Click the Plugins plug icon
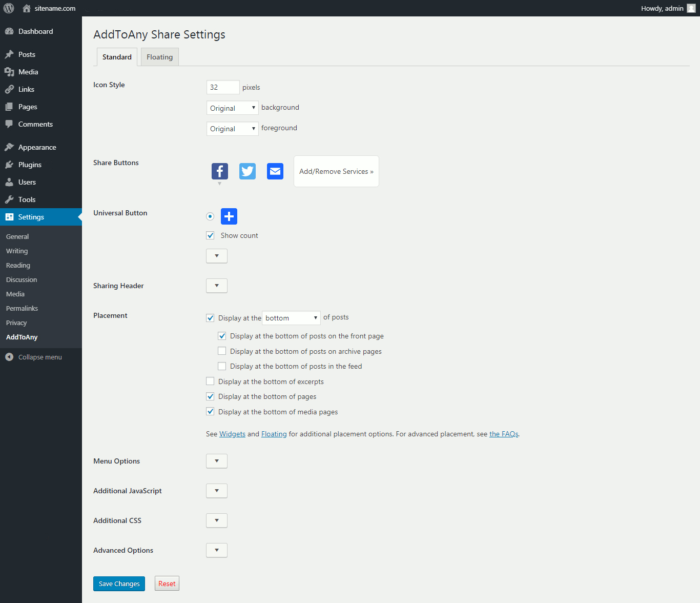This screenshot has width=700, height=603. coord(9,165)
